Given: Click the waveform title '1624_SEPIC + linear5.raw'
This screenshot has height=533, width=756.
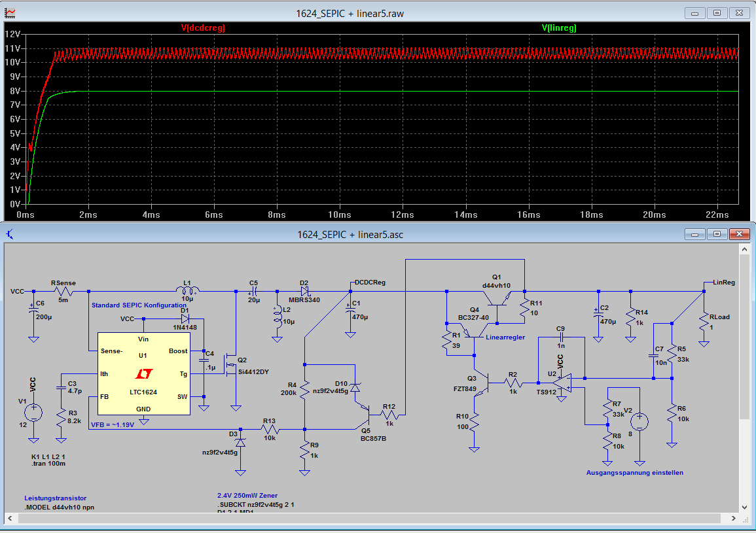Looking at the screenshot, I should point(350,14).
